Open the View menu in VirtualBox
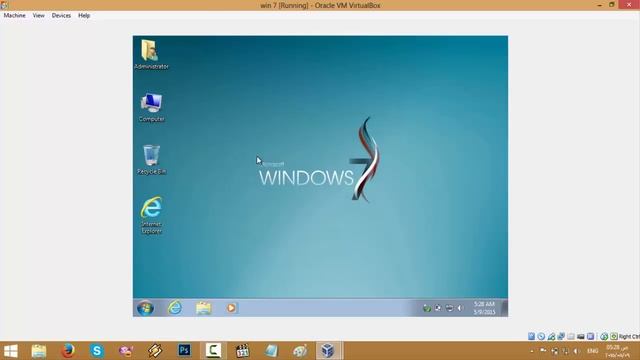The image size is (640, 360). [38, 15]
